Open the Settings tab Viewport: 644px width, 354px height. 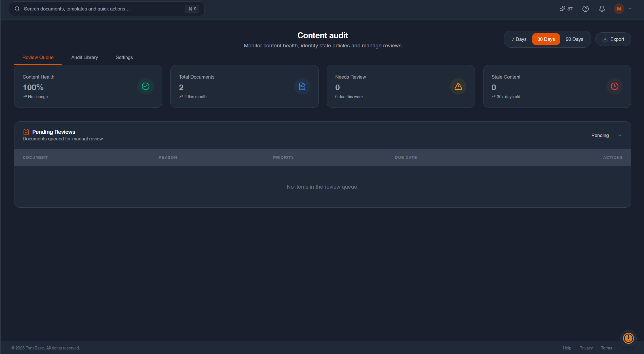click(x=124, y=57)
